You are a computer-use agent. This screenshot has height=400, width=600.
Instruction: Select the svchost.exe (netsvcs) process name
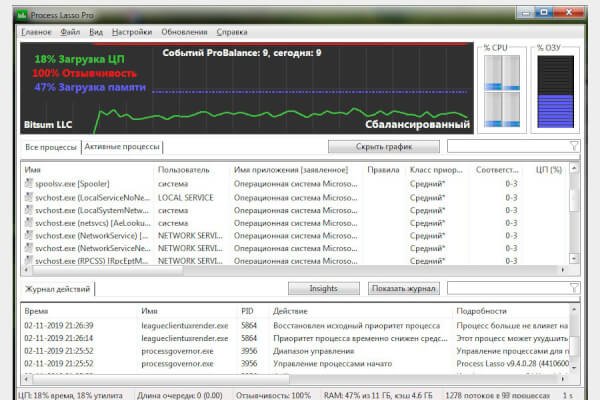(93, 223)
